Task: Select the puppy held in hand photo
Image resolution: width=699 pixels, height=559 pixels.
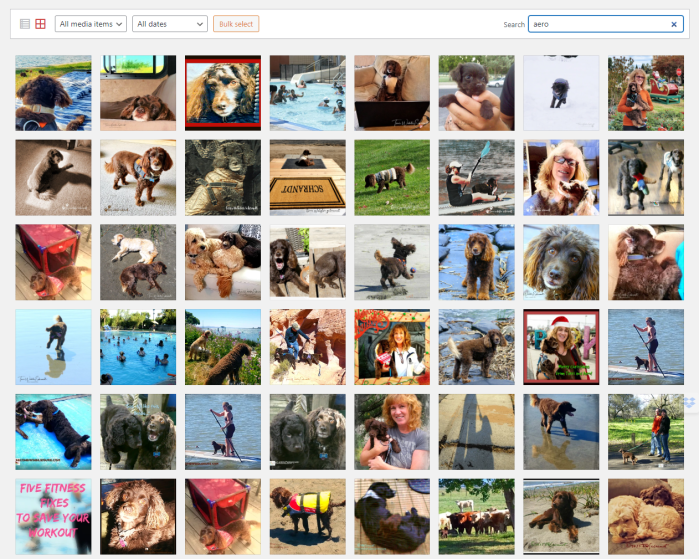Action: (x=476, y=93)
